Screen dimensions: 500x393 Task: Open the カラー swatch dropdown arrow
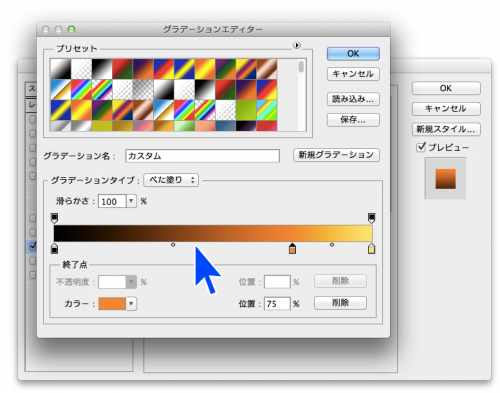[x=131, y=304]
